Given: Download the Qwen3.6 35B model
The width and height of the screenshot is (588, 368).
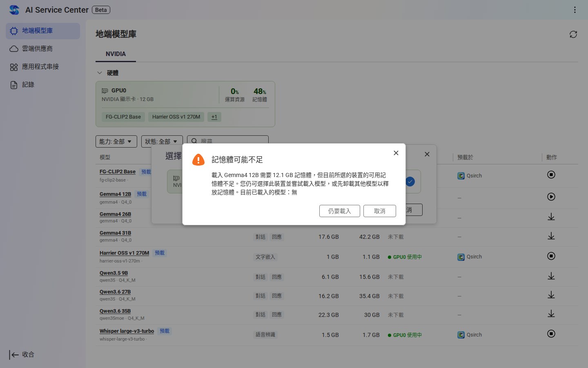Looking at the screenshot, I should click(551, 314).
